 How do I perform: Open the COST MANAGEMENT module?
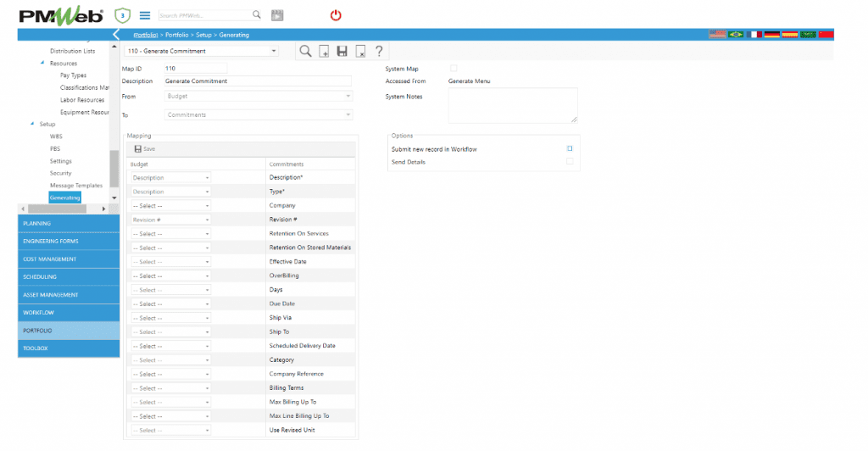(69, 259)
